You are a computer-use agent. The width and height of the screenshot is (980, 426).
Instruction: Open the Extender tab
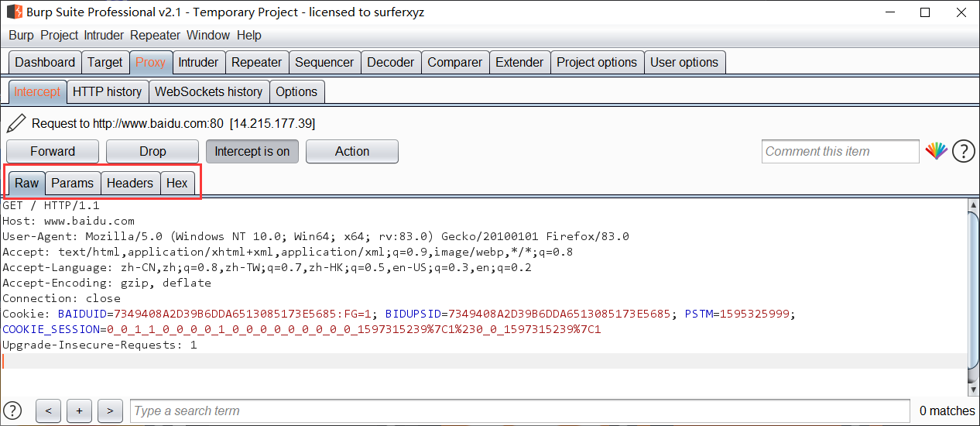(519, 63)
